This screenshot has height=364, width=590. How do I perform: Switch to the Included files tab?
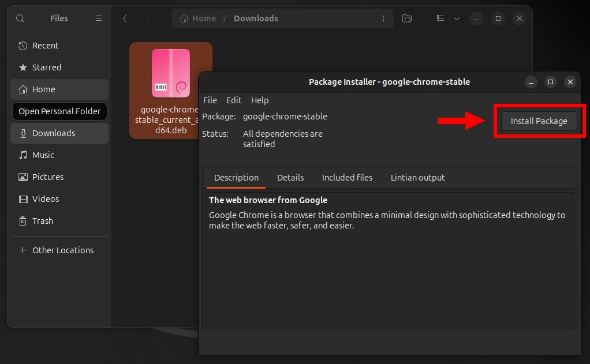point(347,178)
